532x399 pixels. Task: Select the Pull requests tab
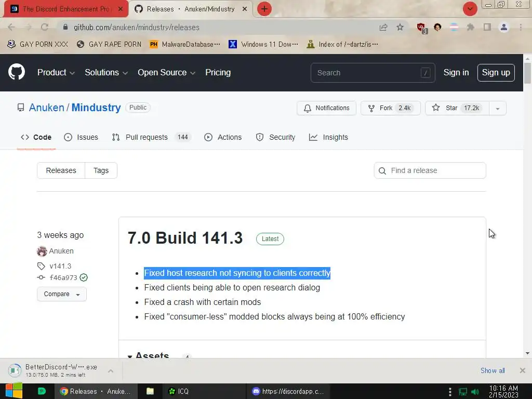[151, 137]
